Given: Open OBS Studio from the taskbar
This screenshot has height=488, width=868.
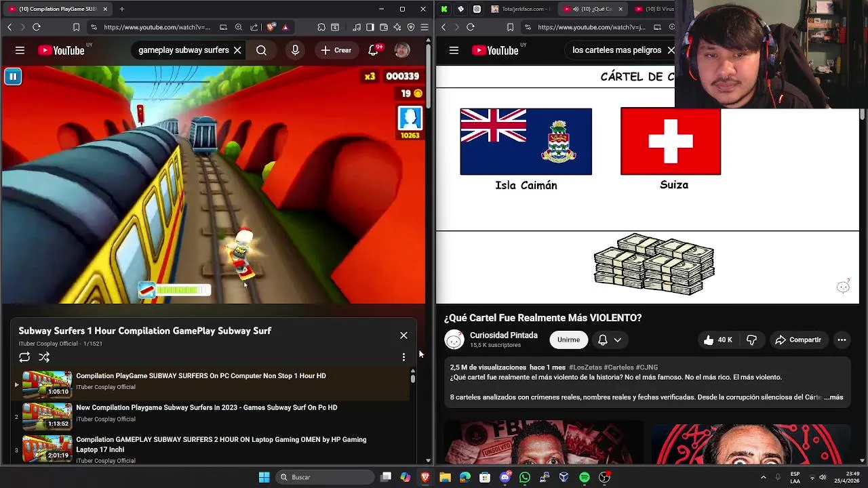Looking at the screenshot, I should tap(604, 477).
